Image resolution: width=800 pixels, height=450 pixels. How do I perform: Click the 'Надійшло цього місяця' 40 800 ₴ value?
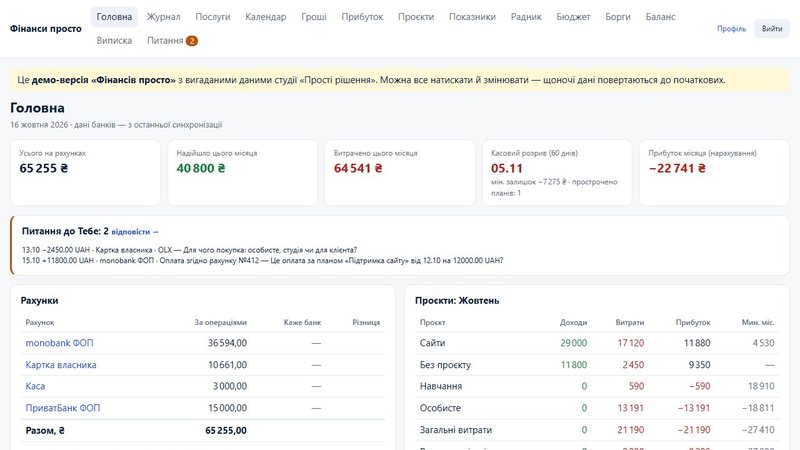(x=201, y=168)
